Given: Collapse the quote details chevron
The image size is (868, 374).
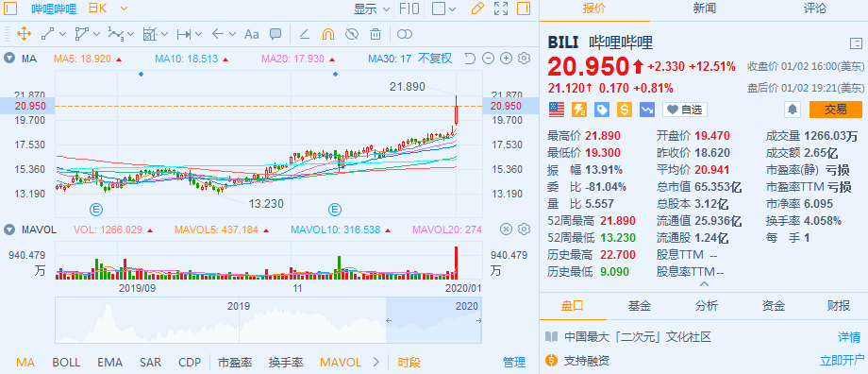Looking at the screenshot, I should coord(704,283).
